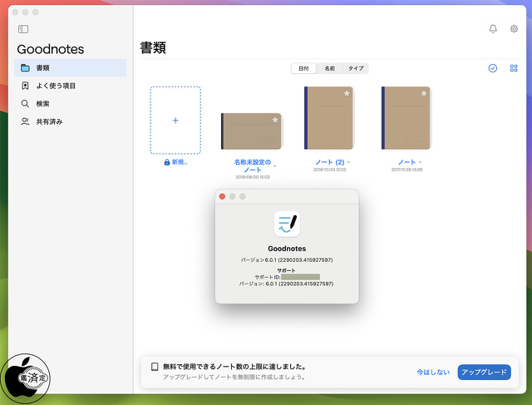
Task: Click the サポート heading in dialog
Action: (x=286, y=270)
